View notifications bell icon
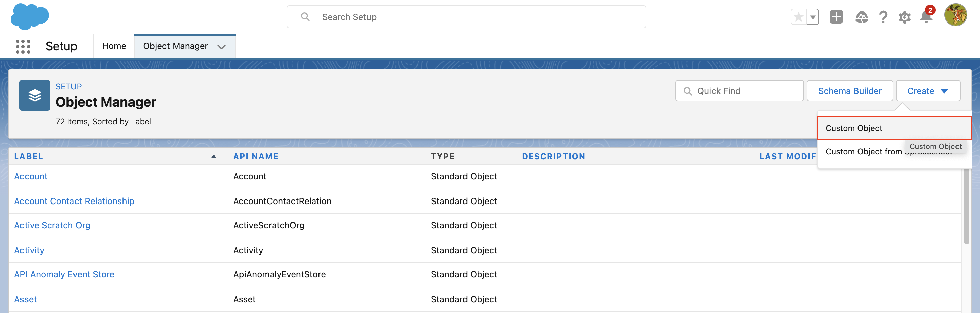The height and width of the screenshot is (313, 980). click(926, 17)
